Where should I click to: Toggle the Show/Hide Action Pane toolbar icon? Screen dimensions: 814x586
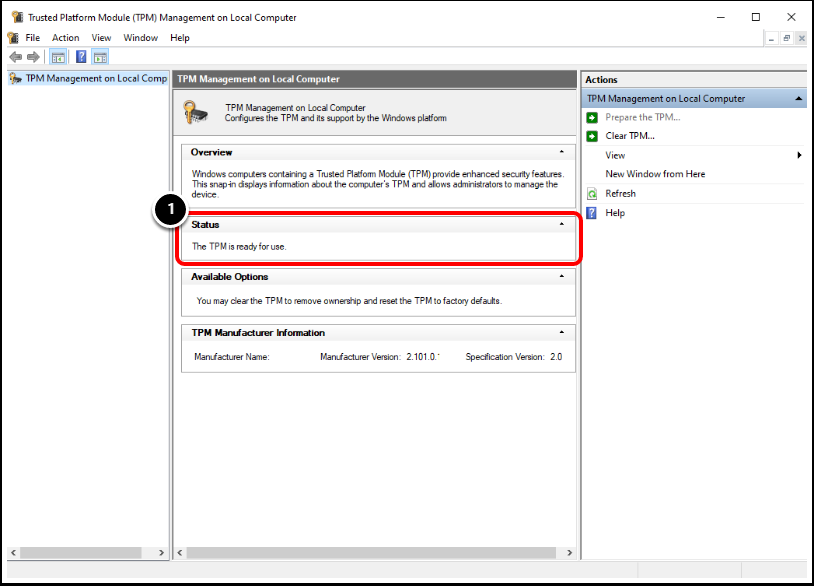pos(101,57)
